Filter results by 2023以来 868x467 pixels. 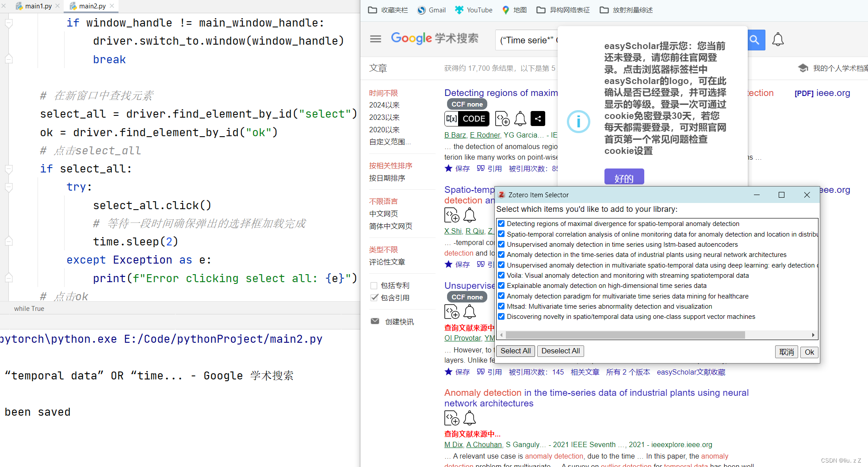click(x=384, y=118)
